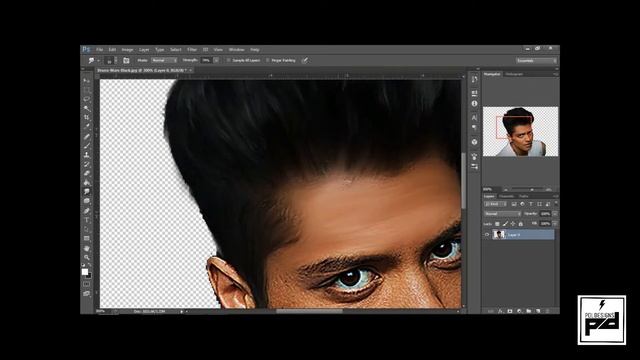
Task: Open the Select menu
Action: (176, 49)
